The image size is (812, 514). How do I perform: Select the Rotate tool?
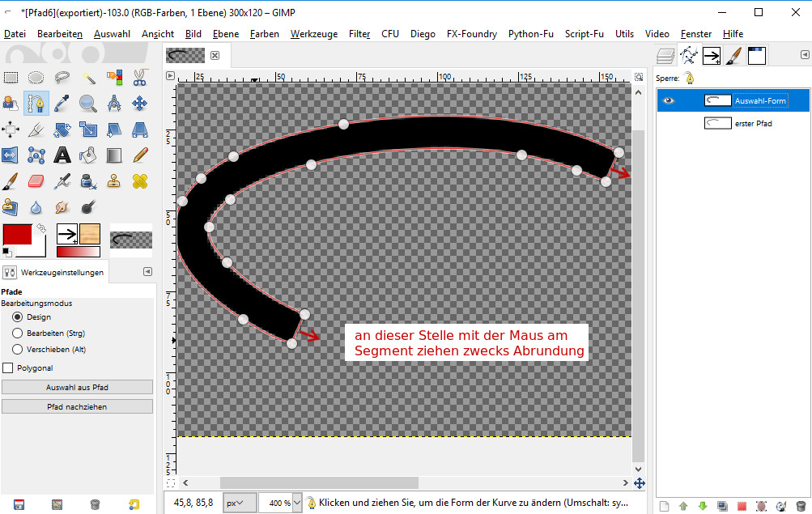[x=62, y=130]
